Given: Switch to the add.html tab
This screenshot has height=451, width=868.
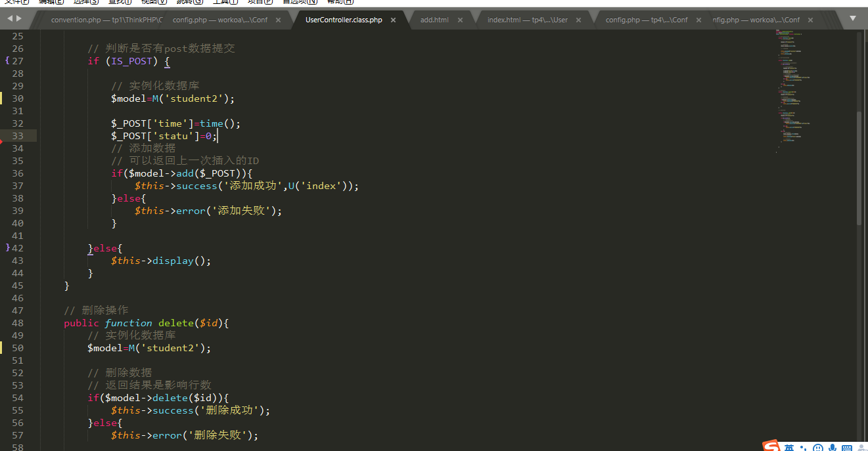Looking at the screenshot, I should (434, 20).
